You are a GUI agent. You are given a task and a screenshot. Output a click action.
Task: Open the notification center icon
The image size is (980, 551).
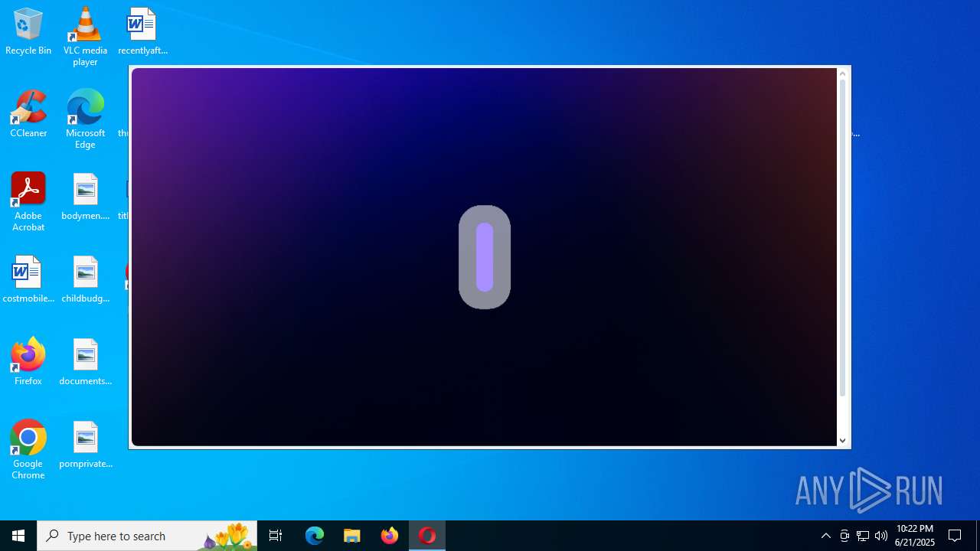(955, 536)
